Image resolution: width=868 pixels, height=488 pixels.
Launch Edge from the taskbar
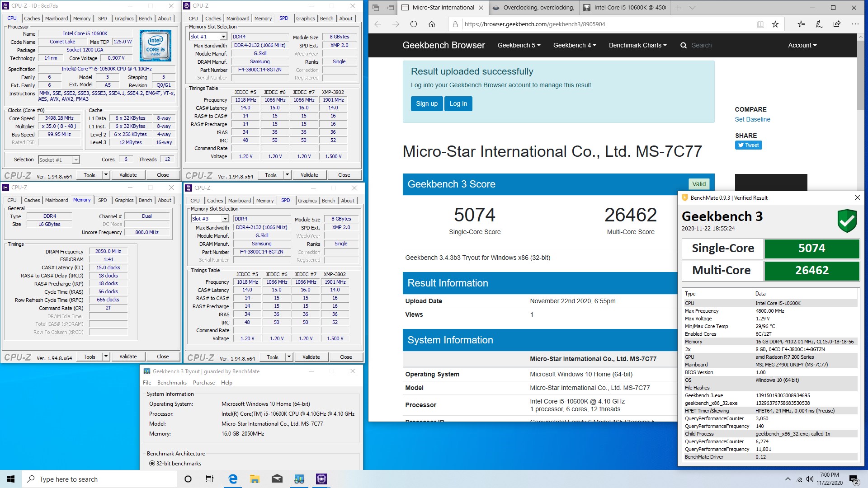[233, 479]
